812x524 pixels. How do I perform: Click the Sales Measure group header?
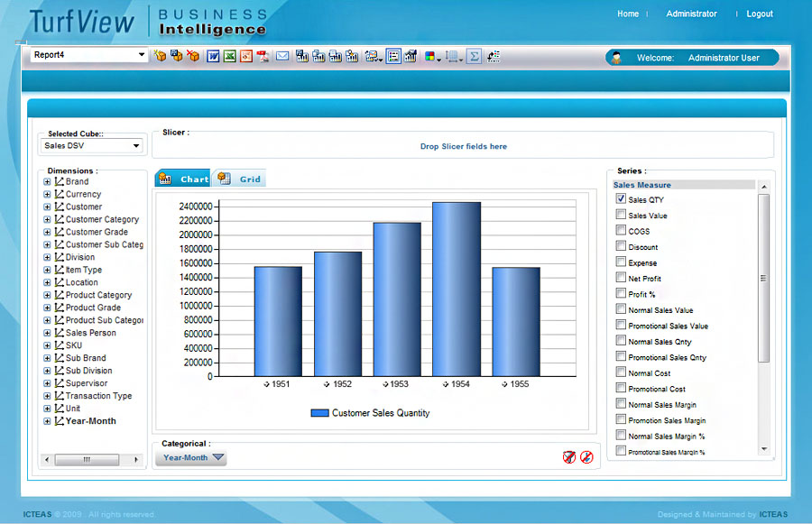click(684, 185)
